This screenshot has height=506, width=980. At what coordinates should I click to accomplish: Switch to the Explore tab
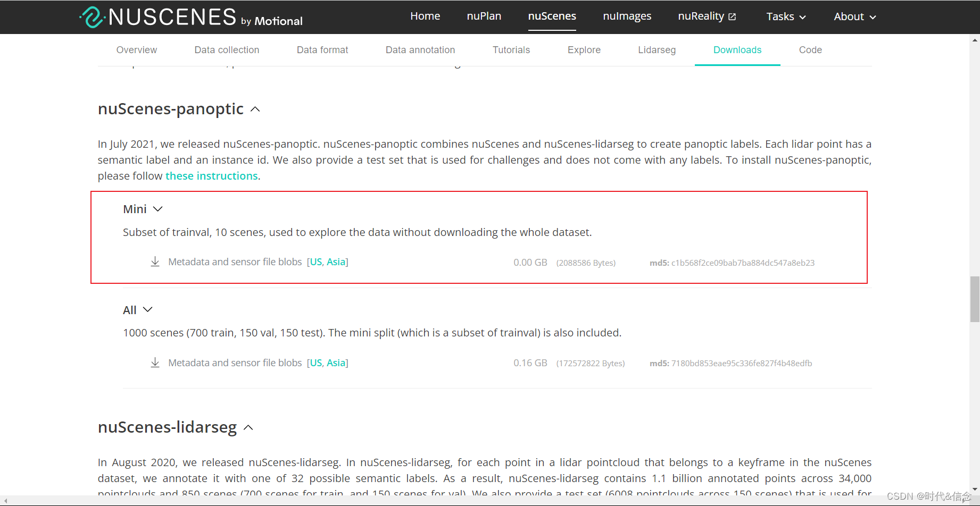tap(584, 50)
